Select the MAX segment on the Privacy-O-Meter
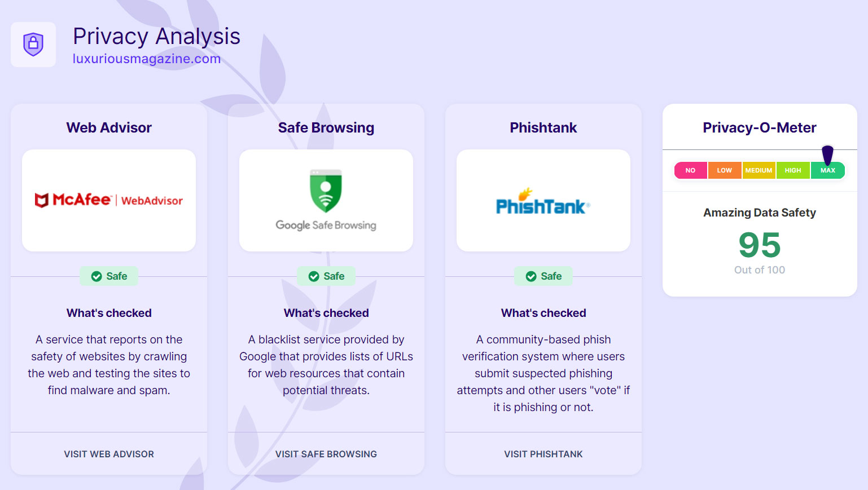868x490 pixels. pos(828,170)
